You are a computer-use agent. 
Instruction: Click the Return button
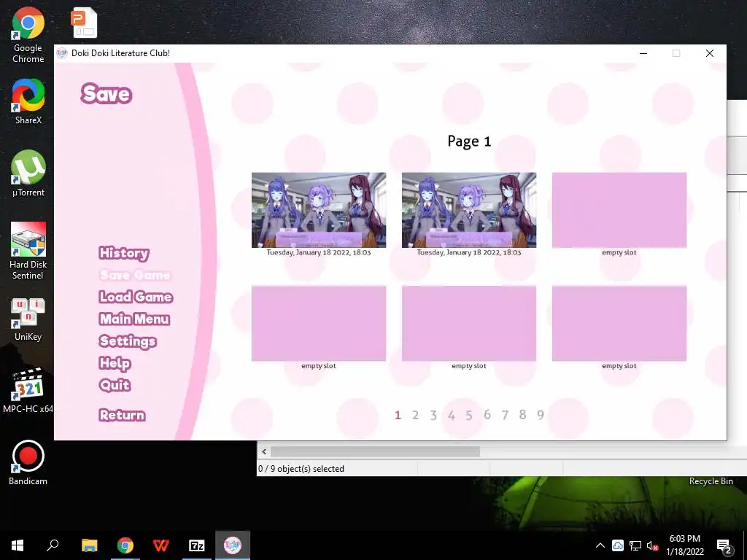122,415
